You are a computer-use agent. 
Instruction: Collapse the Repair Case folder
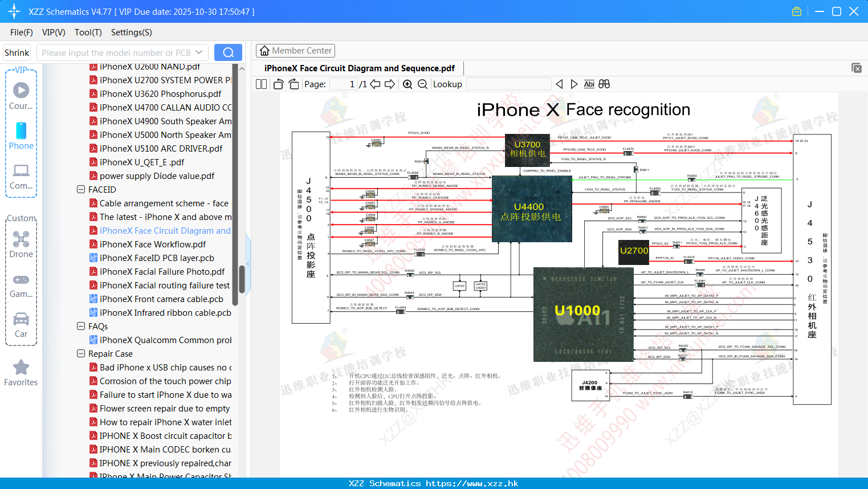(x=81, y=354)
